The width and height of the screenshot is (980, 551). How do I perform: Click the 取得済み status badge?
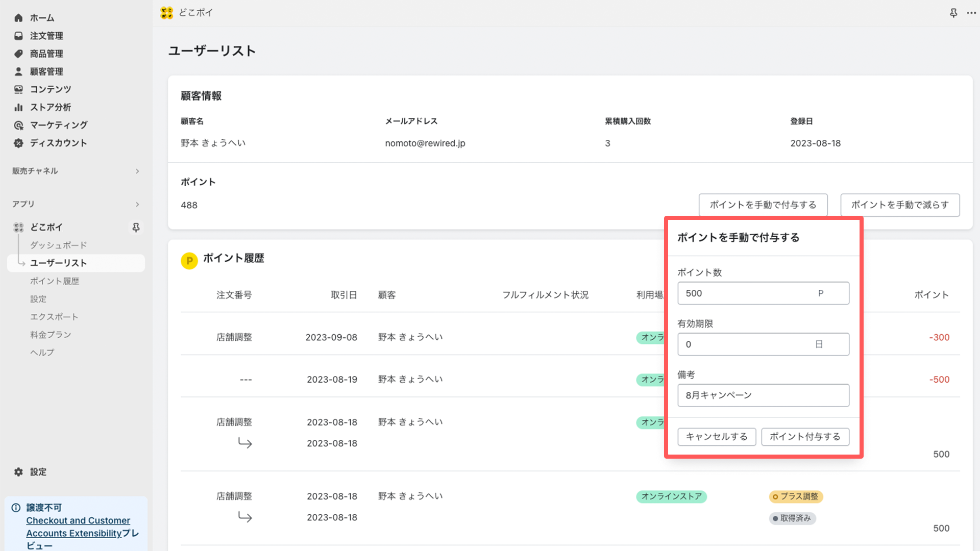click(x=792, y=518)
